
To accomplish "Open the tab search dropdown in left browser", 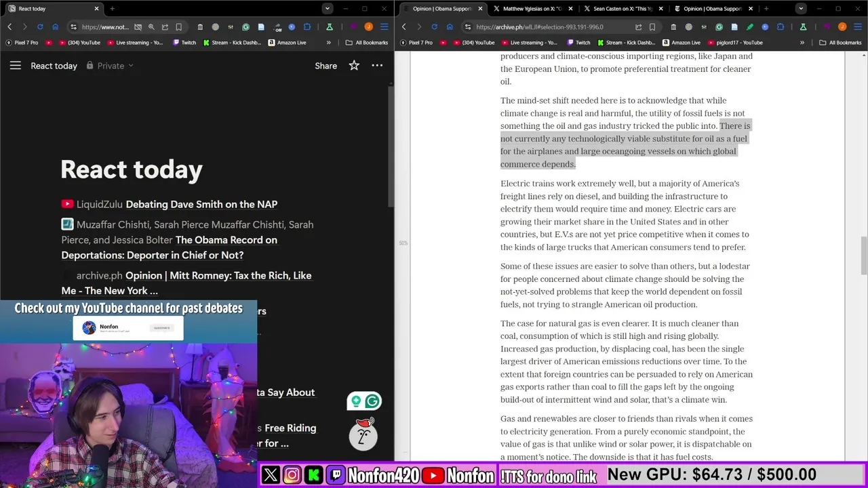I will pyautogui.click(x=328, y=9).
